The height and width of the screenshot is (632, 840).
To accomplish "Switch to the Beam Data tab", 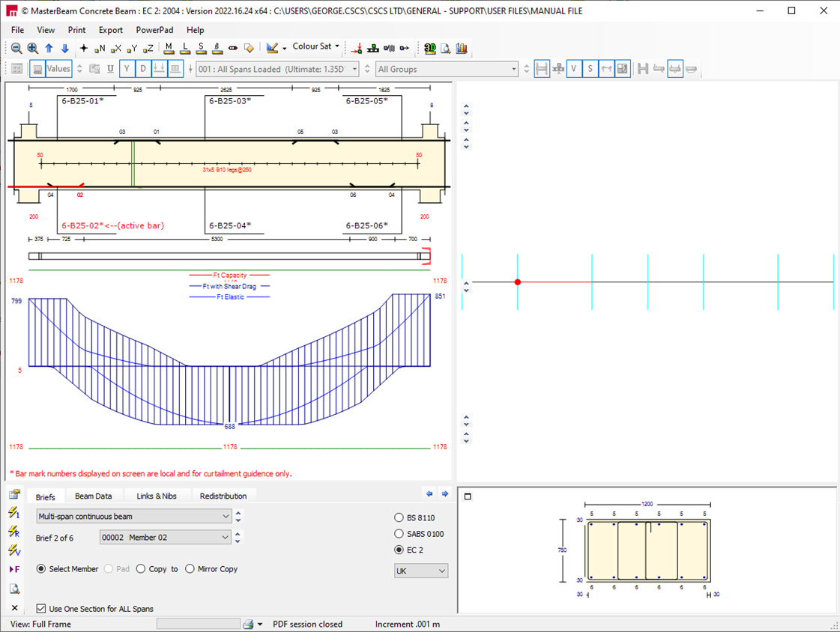I will click(x=93, y=496).
